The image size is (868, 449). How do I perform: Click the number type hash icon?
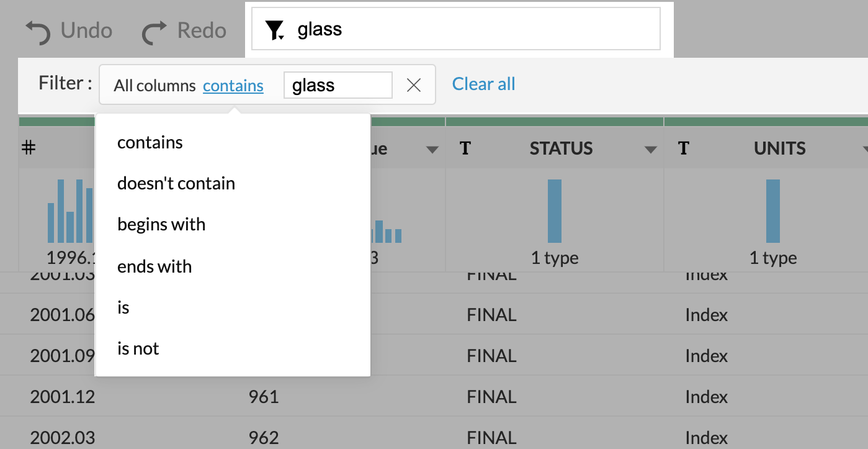pyautogui.click(x=28, y=148)
